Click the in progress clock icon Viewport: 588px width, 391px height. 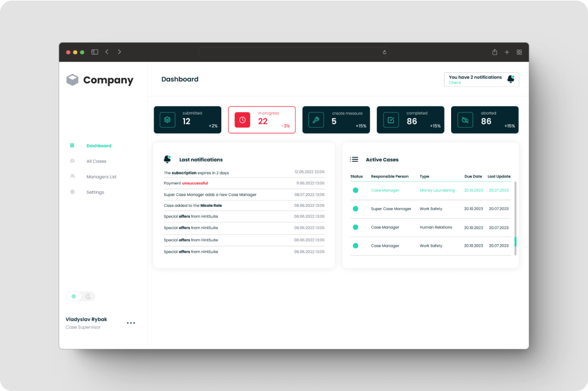click(242, 120)
